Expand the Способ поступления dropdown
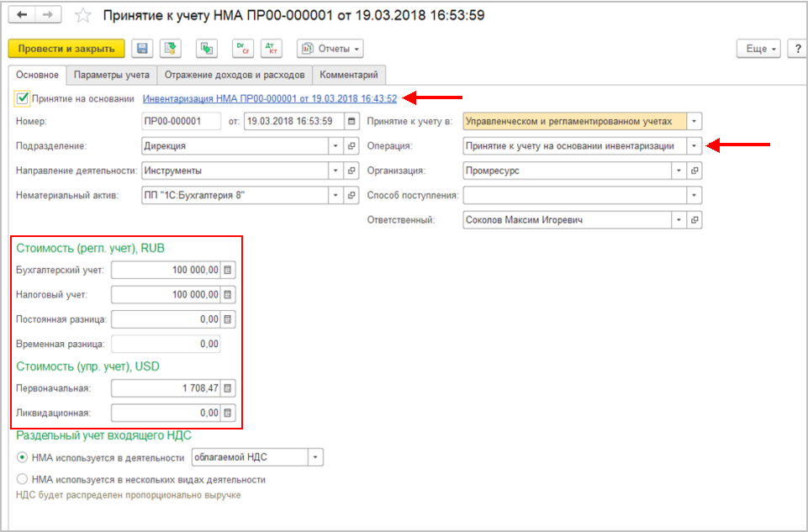The width and height of the screenshot is (808, 532). coord(694,195)
